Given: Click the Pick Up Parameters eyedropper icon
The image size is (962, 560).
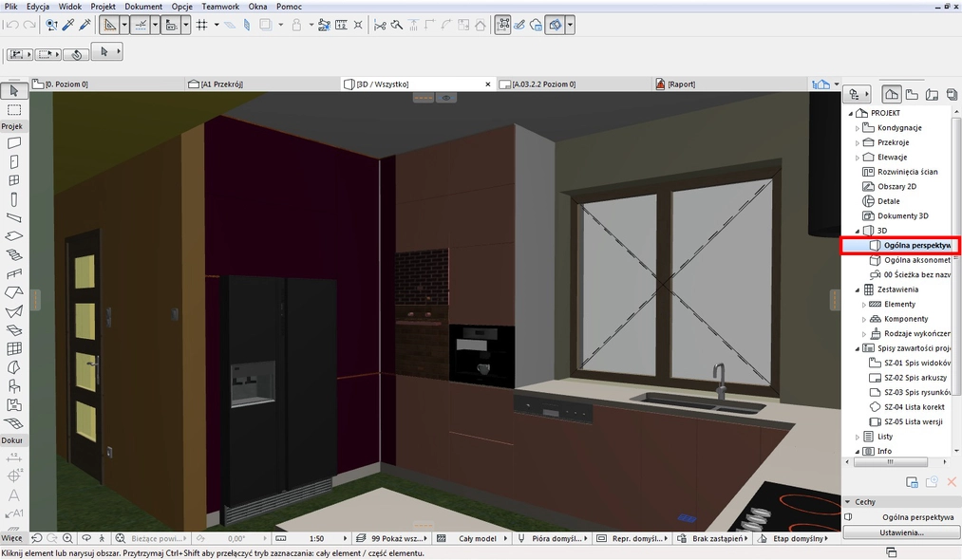Looking at the screenshot, I should coord(68,25).
